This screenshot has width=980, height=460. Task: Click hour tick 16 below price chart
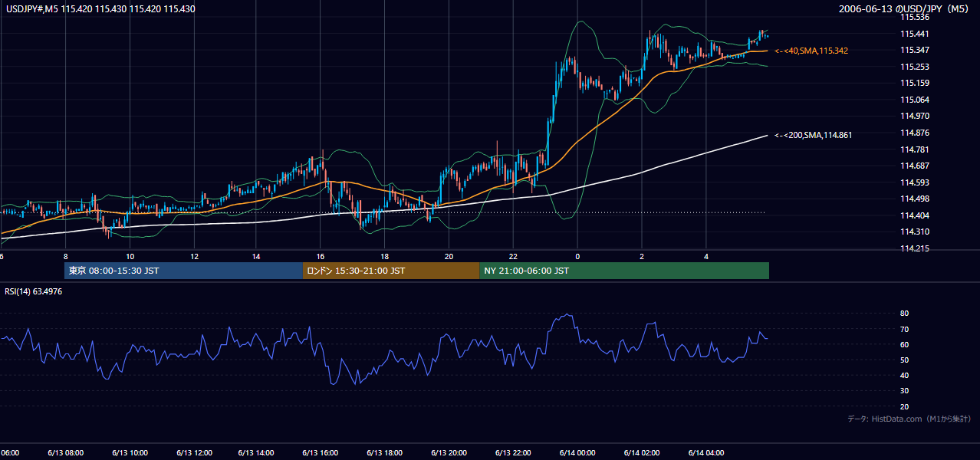[x=321, y=256]
